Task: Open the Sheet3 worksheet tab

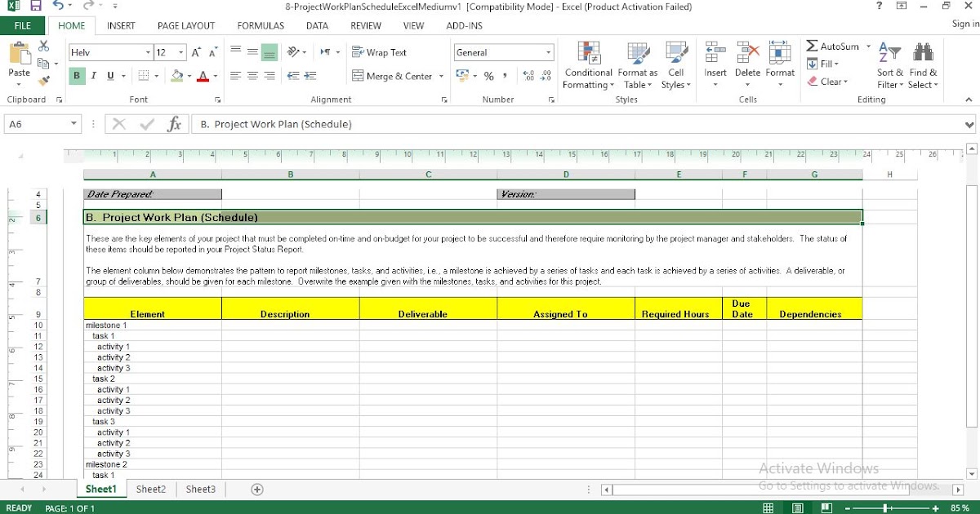Action: [x=200, y=490]
